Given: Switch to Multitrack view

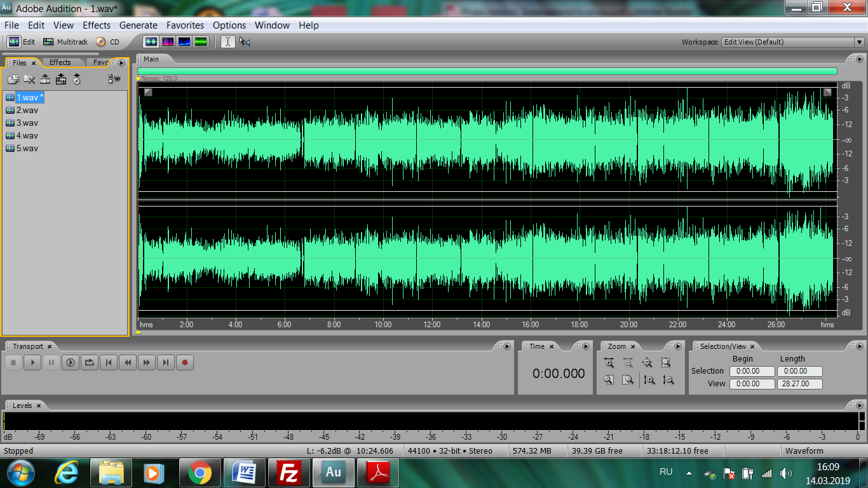Looking at the screenshot, I should (65, 42).
